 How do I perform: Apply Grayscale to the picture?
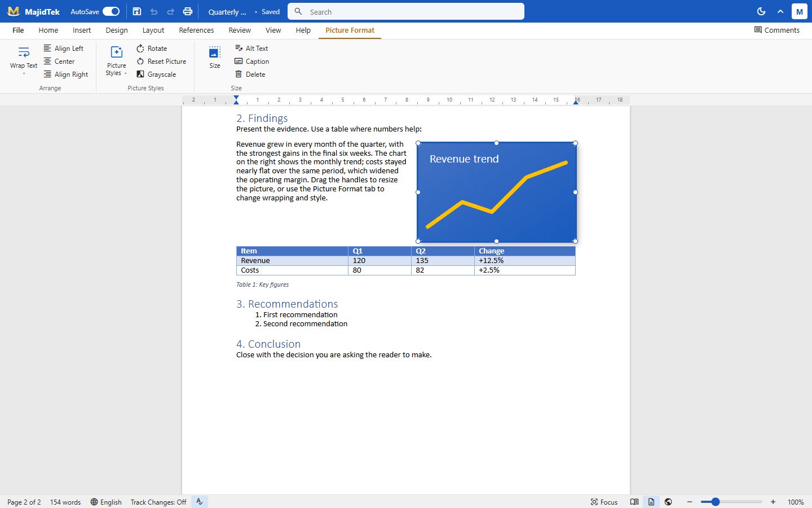coord(156,75)
